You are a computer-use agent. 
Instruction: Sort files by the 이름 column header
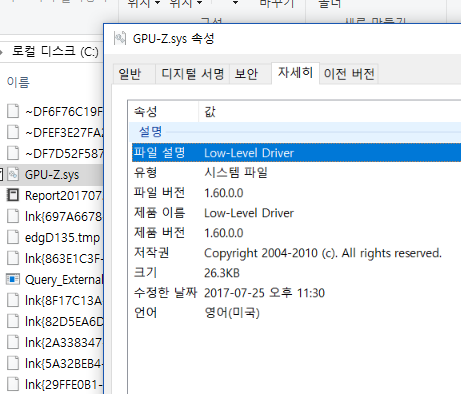18,82
